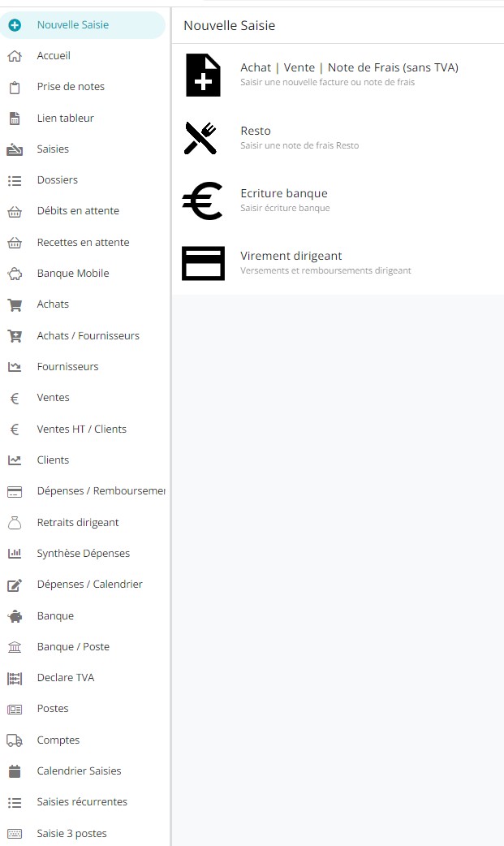Viewport: 504px width, 846px height.
Task: Click the plus icon beside Nouvelle Saisie
Action: click(14, 25)
